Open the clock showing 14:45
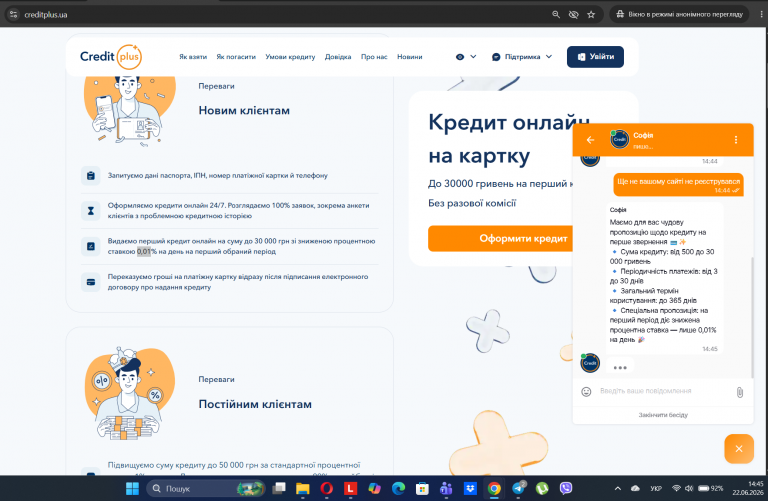This screenshot has width=768, height=501. click(x=748, y=488)
